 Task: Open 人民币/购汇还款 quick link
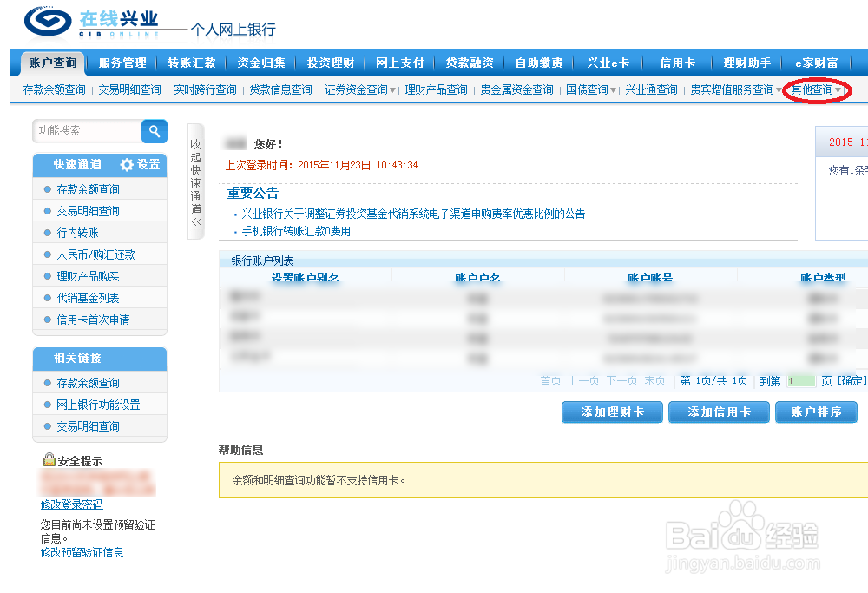[95, 254]
